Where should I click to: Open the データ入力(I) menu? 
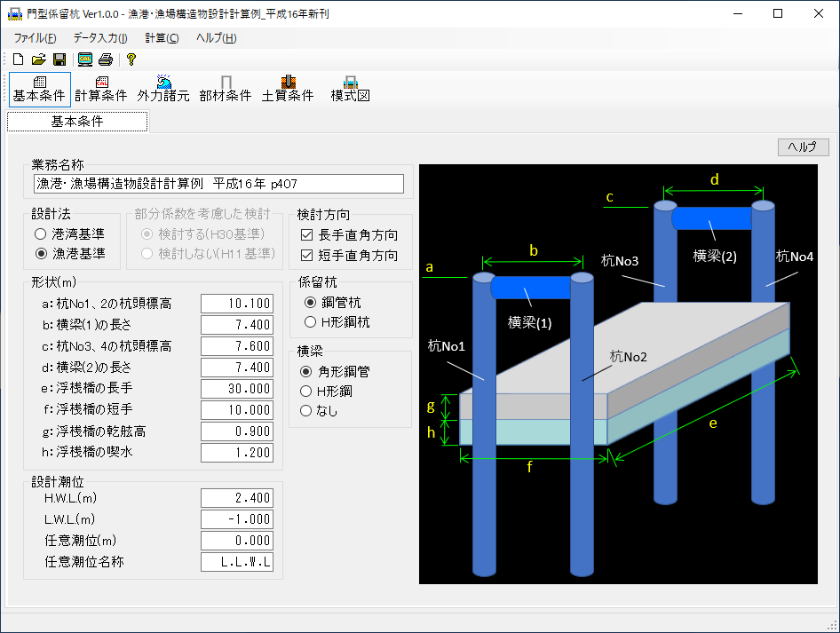(100, 38)
